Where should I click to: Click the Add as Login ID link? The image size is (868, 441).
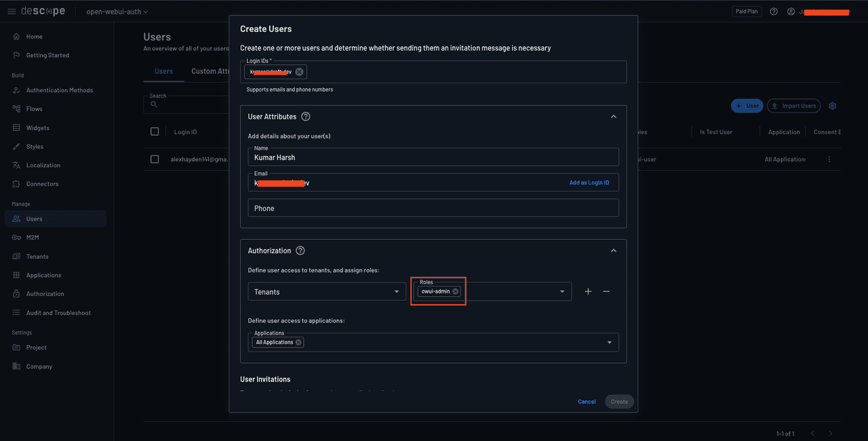click(588, 182)
